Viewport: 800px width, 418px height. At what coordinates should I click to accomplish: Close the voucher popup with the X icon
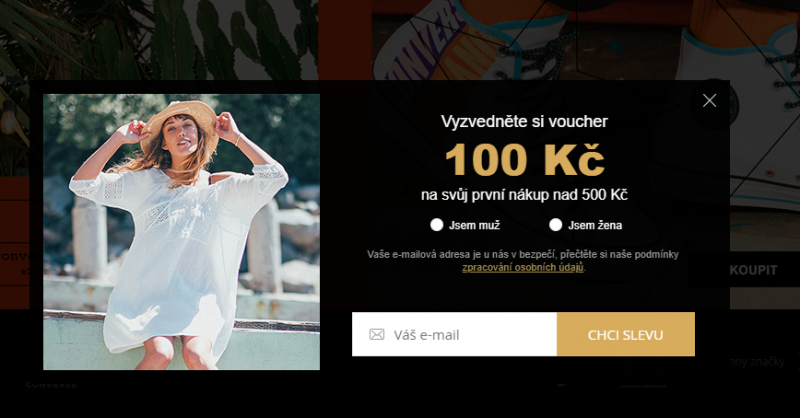tap(709, 101)
